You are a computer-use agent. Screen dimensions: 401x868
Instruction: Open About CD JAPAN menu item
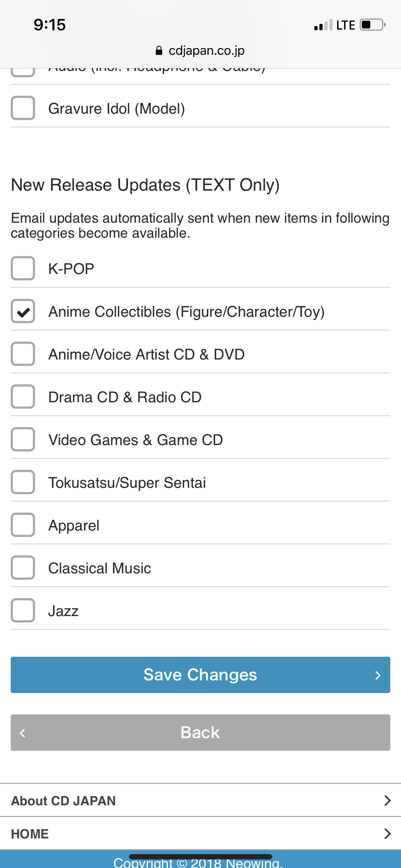200,800
